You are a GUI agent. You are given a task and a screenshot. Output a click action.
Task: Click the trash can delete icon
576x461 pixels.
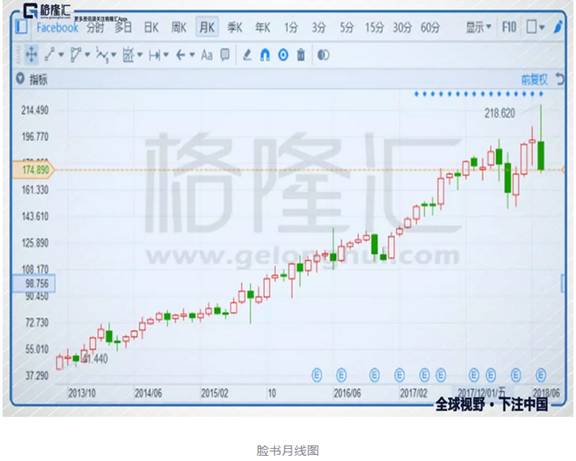(x=301, y=55)
